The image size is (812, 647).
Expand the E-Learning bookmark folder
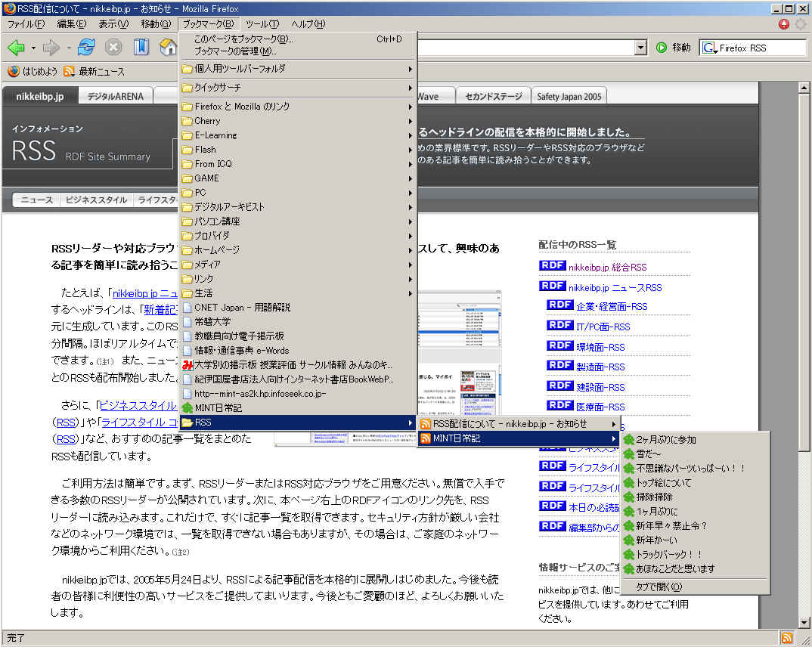pyautogui.click(x=298, y=135)
